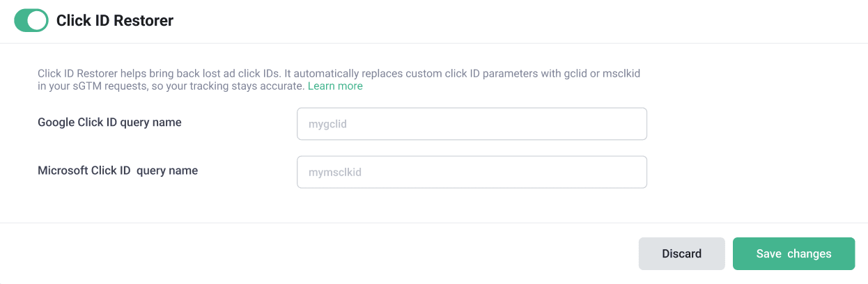The image size is (868, 284).
Task: Click the gray Discard button
Action: [681, 253]
